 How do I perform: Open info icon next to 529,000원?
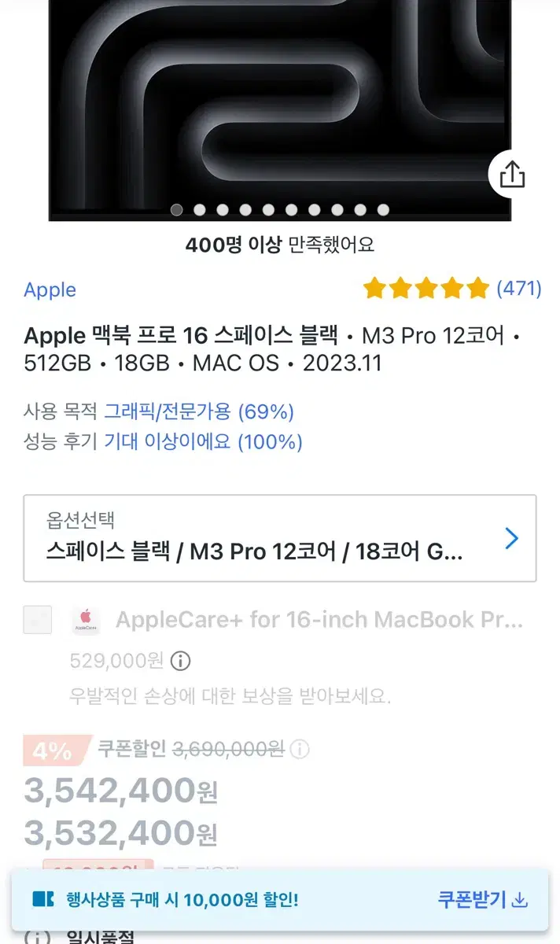[x=181, y=660]
